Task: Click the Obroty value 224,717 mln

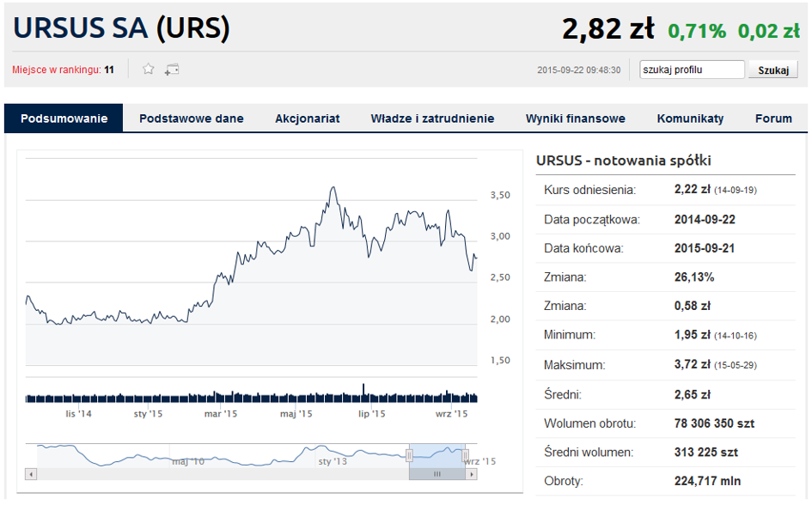Action: [707, 481]
